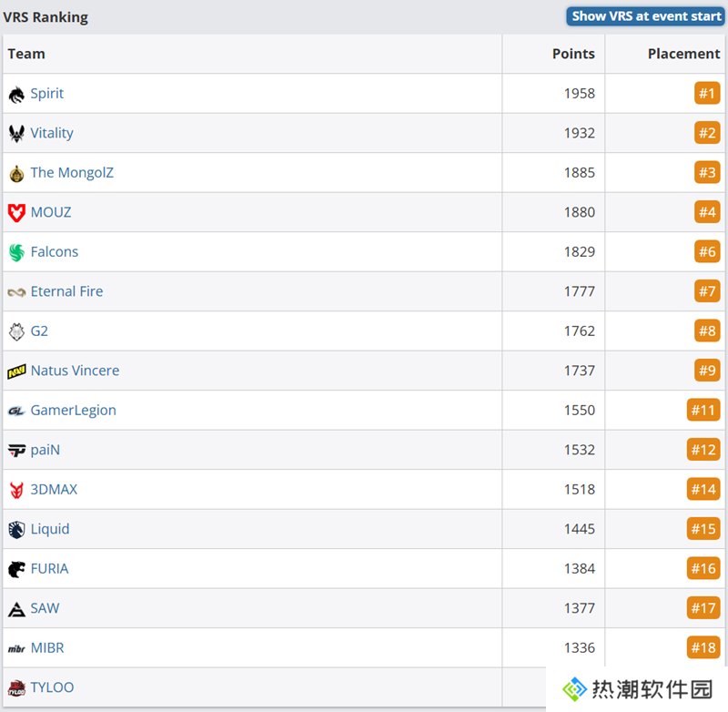Image resolution: width=728 pixels, height=712 pixels.
Task: Click the Placement column header
Action: (684, 54)
